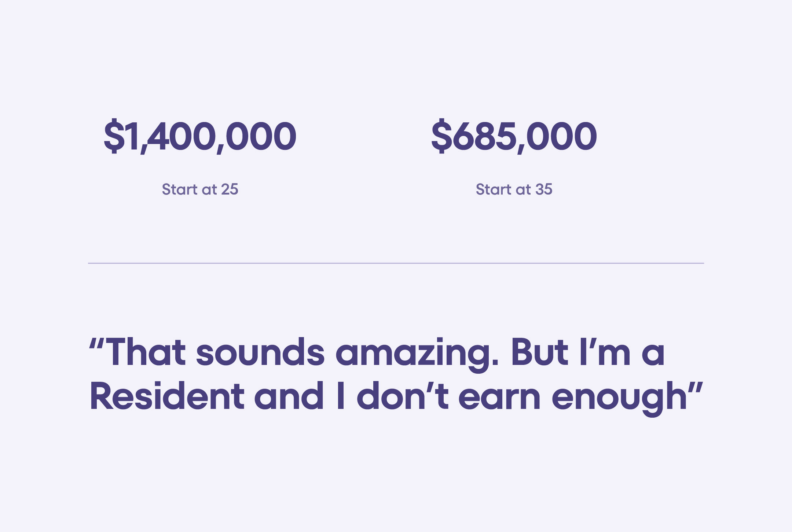Click the dollar sign of $685,000
The width and height of the screenshot is (792, 532).
(x=441, y=136)
